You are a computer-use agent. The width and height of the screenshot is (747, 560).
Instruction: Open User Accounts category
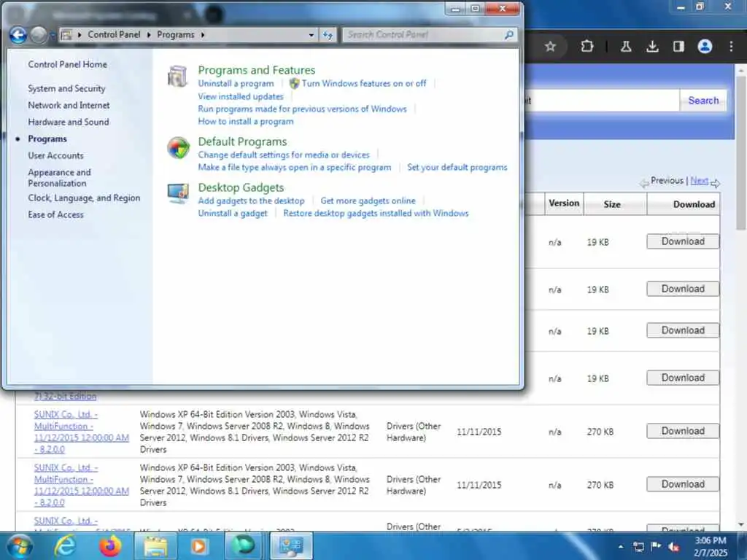[x=55, y=156]
